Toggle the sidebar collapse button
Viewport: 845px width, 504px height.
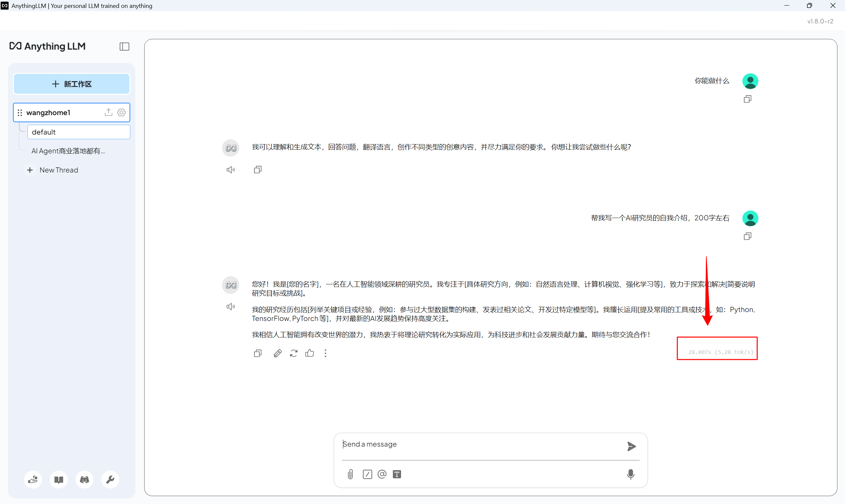(x=124, y=47)
